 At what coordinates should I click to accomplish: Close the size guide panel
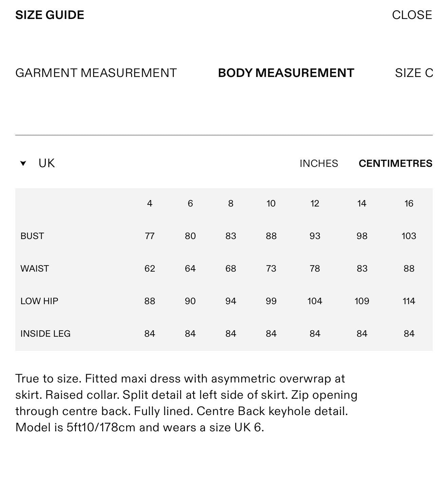pyautogui.click(x=412, y=15)
